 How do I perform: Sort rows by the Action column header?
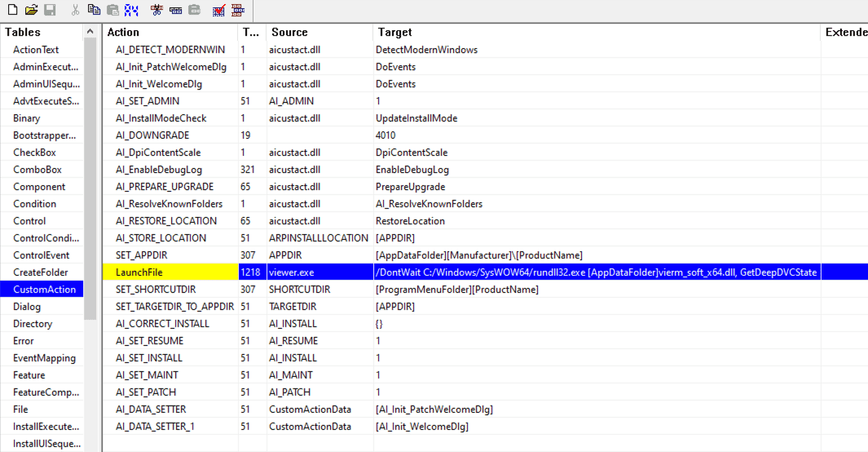point(123,33)
